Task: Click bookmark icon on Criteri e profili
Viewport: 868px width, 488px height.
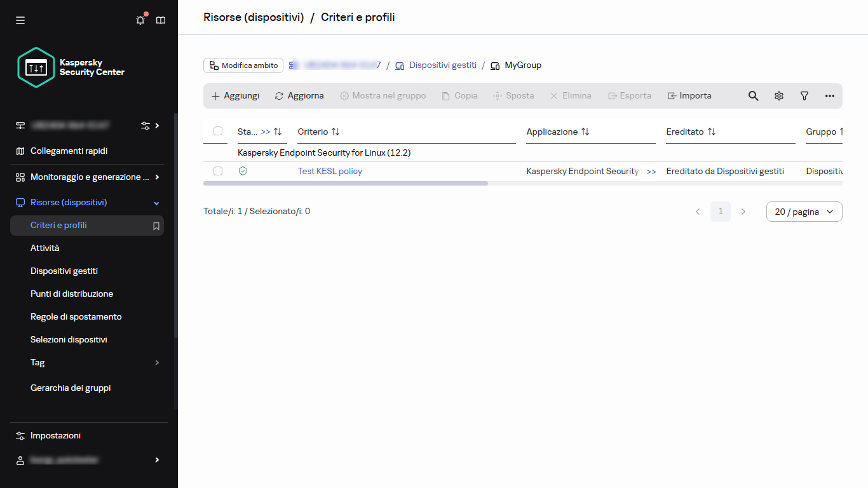Action: 156,226
